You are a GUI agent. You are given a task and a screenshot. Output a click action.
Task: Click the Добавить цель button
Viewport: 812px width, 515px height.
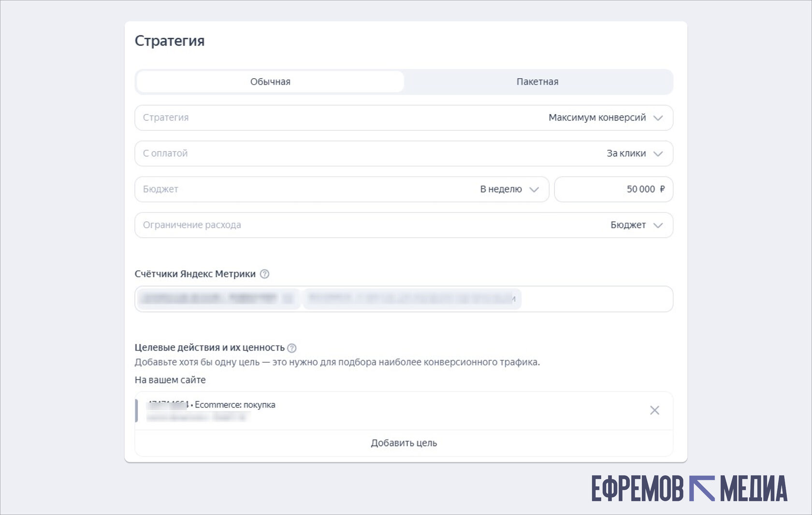tap(404, 443)
